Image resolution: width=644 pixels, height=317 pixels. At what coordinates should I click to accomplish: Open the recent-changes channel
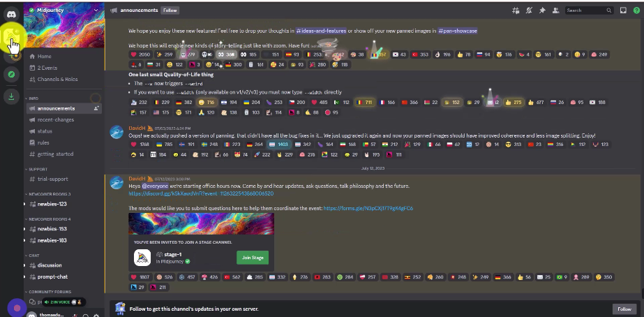pyautogui.click(x=55, y=119)
